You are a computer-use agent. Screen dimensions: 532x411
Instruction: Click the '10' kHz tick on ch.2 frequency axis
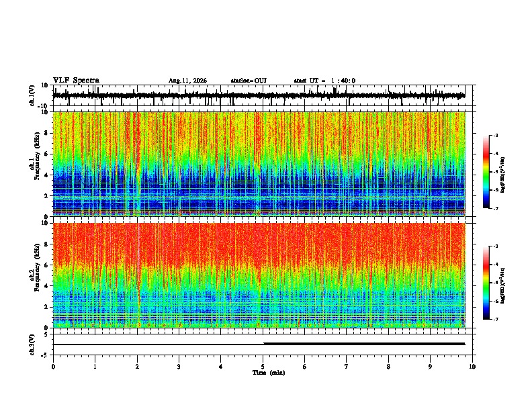tap(45, 223)
